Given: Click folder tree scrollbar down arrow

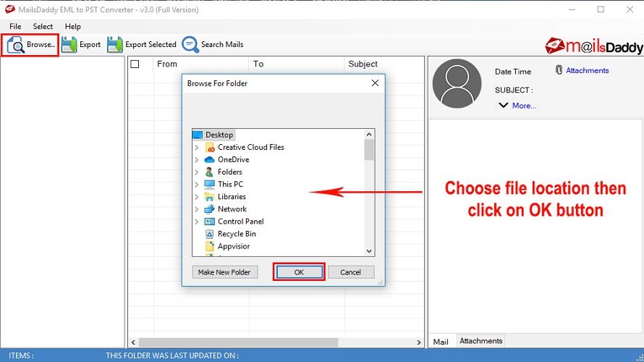Looking at the screenshot, I should [x=369, y=251].
